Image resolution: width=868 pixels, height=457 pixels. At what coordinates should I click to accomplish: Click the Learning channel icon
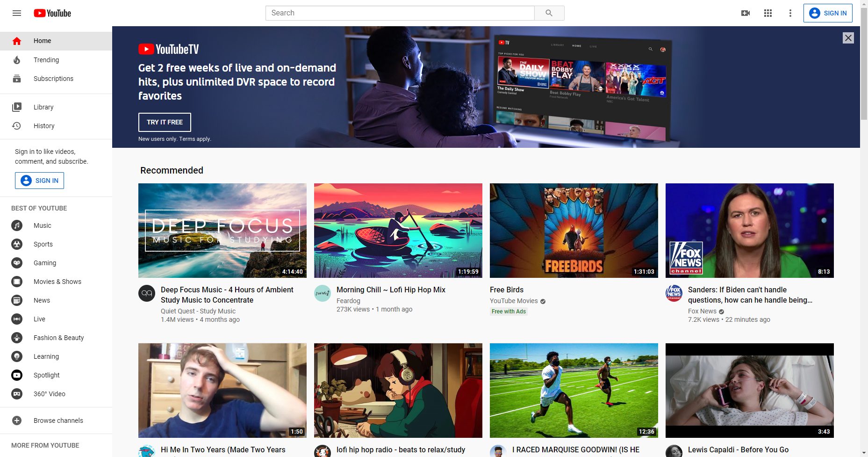[17, 356]
